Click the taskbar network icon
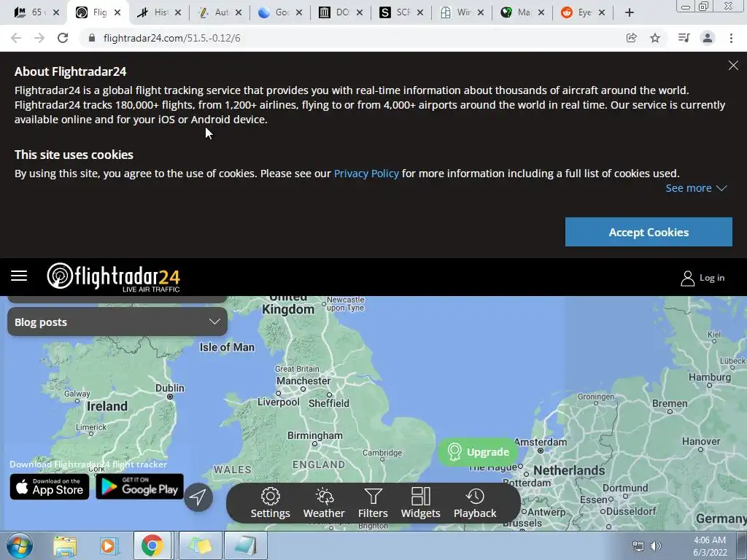Viewport: 747px width, 560px height. click(x=638, y=546)
